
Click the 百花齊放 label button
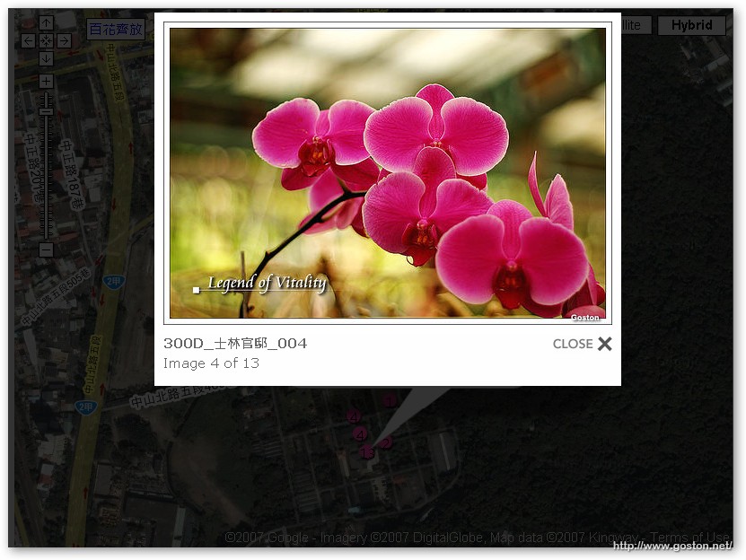[x=116, y=30]
